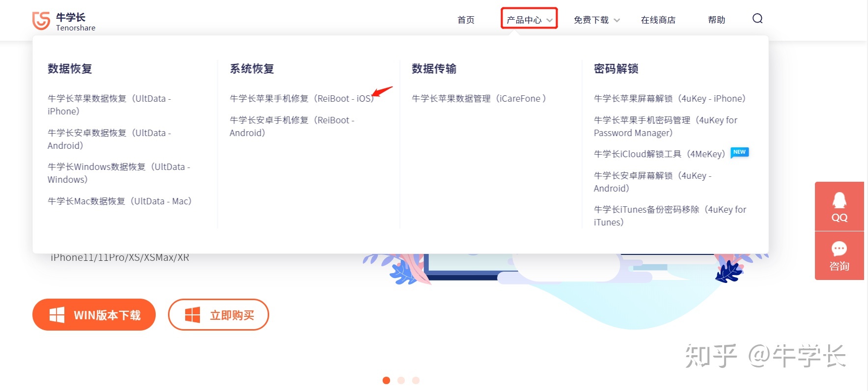
Task: Select 牛学长苹果手机修复 (ReiBoot - iOS)
Action: click(x=302, y=98)
